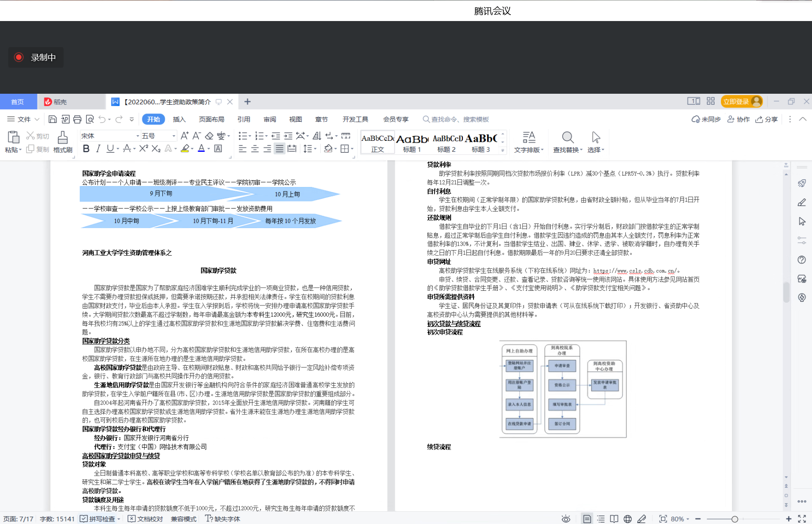Screen dimensions: 812x524
Task: Click the Share (分享) button
Action: coord(767,119)
